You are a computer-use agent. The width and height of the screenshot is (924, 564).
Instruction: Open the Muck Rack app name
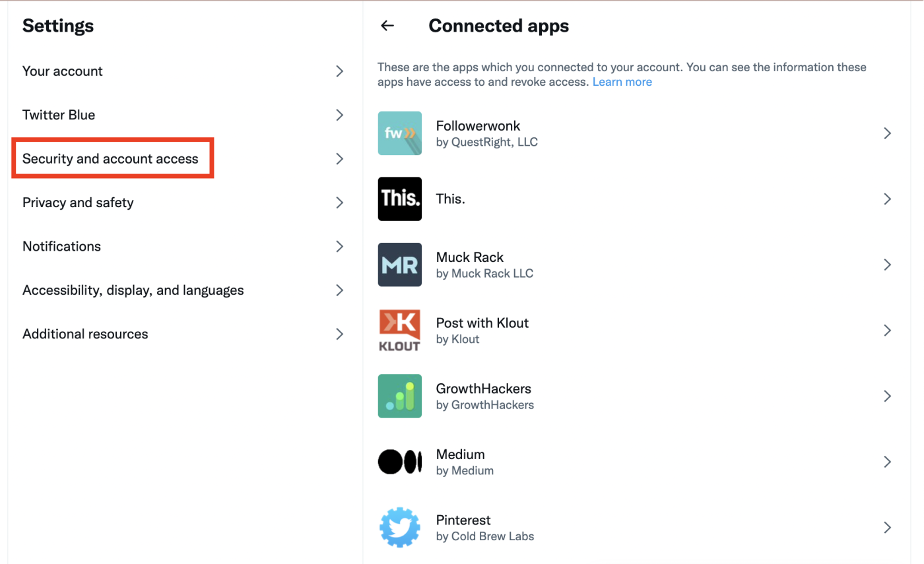pos(470,257)
